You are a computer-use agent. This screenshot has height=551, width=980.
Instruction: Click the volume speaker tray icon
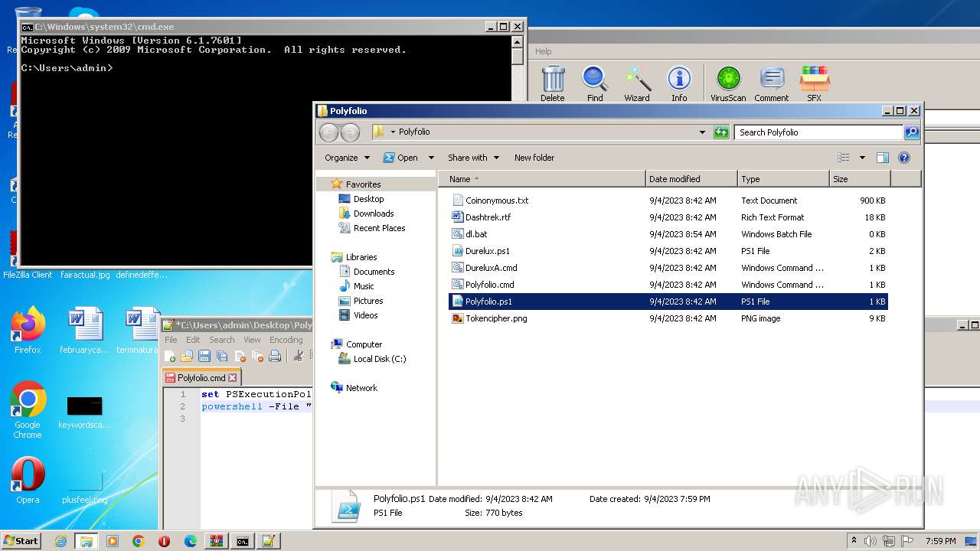[x=871, y=541]
